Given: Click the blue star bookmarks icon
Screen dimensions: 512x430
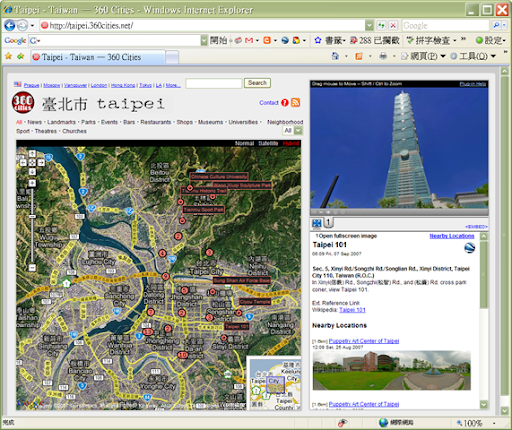Looking at the screenshot, I should (318, 41).
